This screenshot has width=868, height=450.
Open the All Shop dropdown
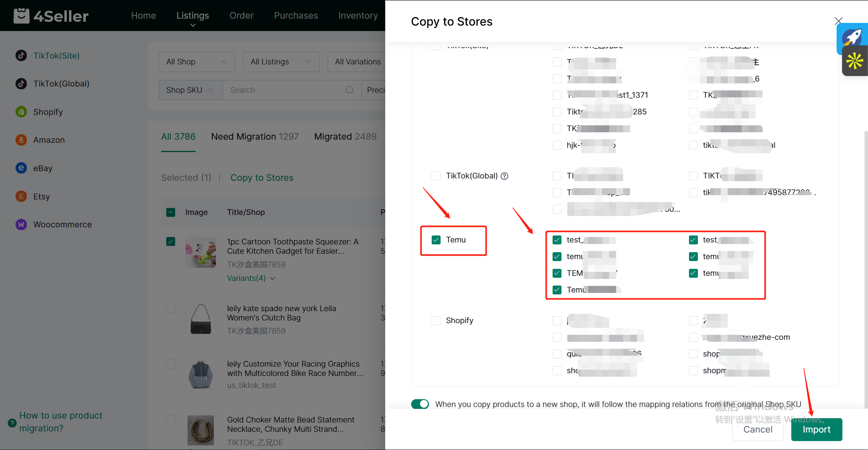(197, 62)
